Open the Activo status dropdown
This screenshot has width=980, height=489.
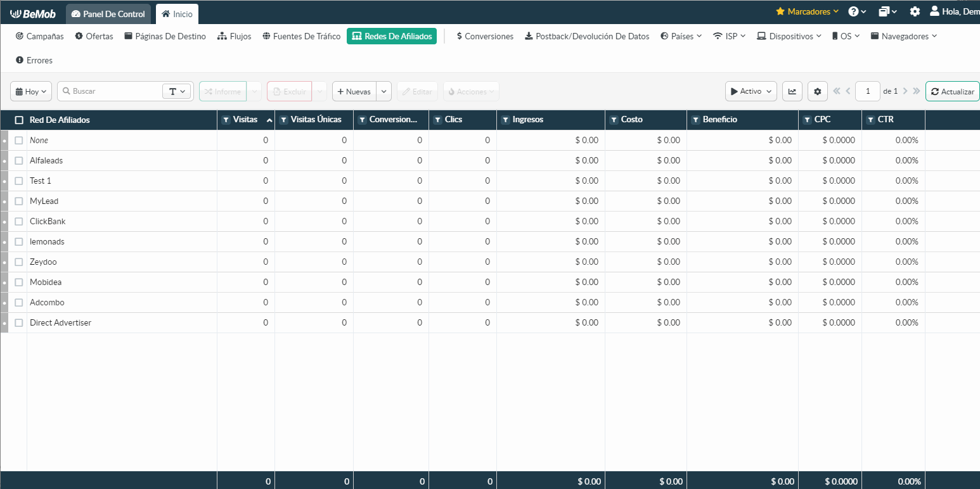click(x=751, y=91)
